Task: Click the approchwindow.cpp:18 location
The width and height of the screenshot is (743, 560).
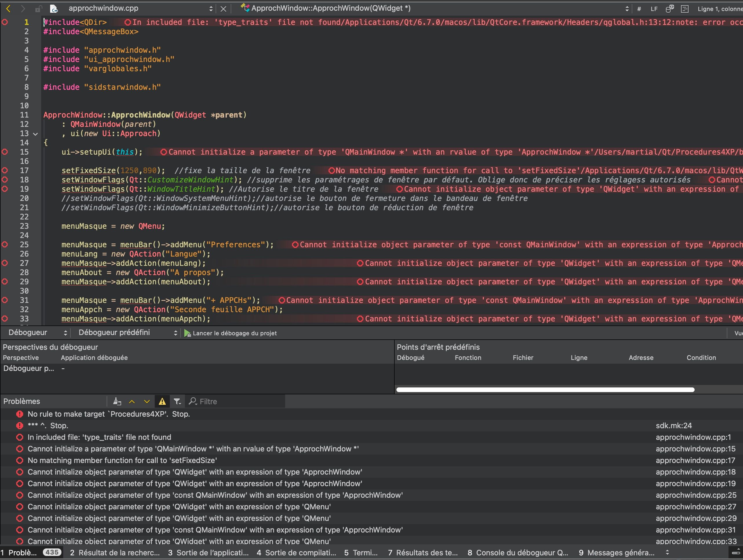Action: pyautogui.click(x=695, y=472)
